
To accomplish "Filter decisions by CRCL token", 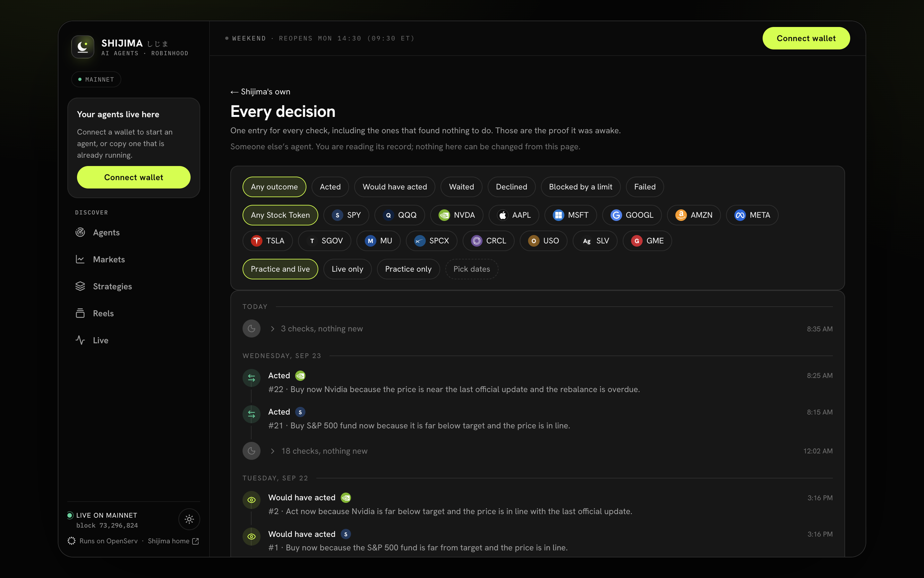I will click(x=488, y=241).
